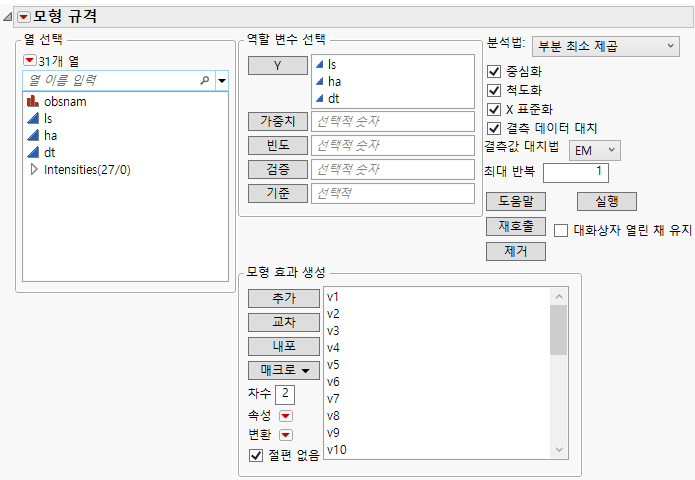This screenshot has height=480, width=695.
Task: Open the 속성 red triangle menu
Action: (285, 416)
